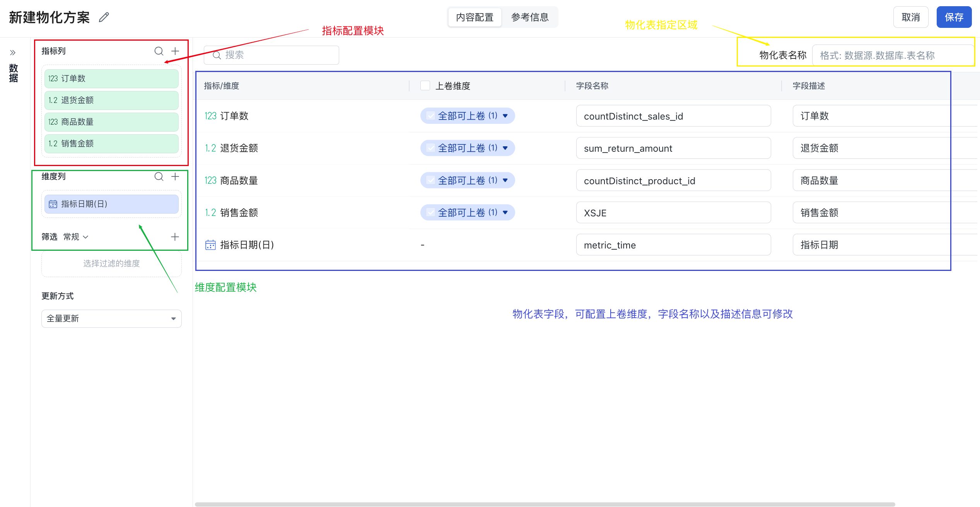Open the 全量更新 update mode dropdown
980x507 pixels.
[x=111, y=319]
